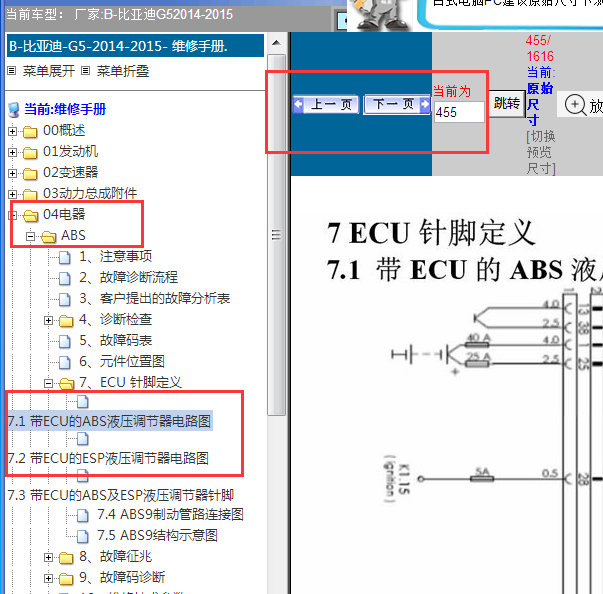Expand the 02变速器 folder

pos(12,173)
